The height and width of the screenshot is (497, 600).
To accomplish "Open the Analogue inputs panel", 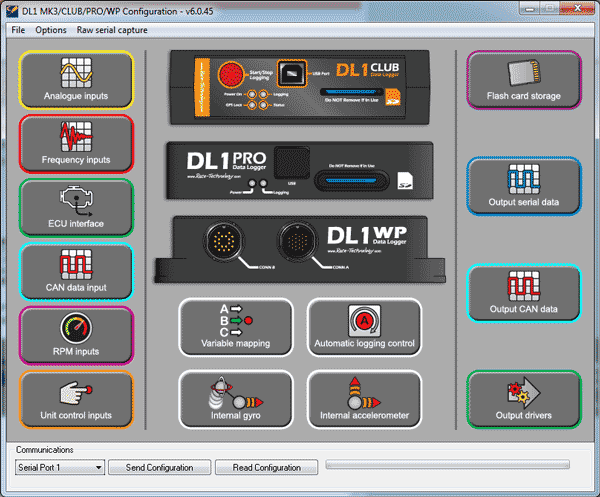I will coord(76,80).
